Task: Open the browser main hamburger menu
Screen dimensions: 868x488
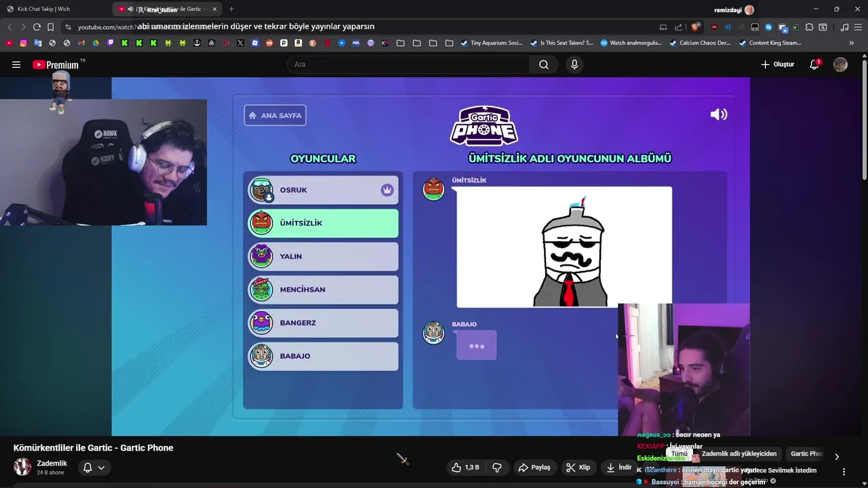Action: (859, 27)
